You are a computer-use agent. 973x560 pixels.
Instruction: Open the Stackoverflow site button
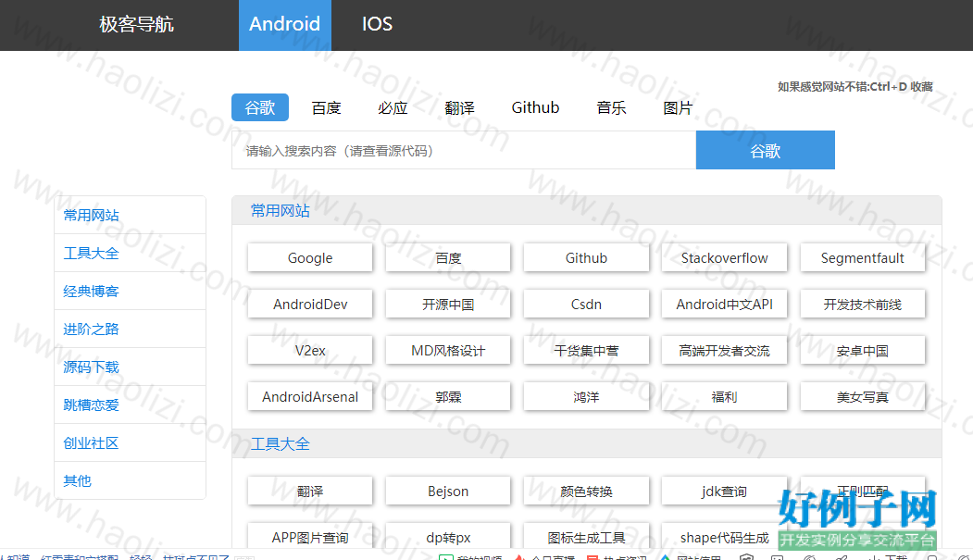(x=724, y=257)
